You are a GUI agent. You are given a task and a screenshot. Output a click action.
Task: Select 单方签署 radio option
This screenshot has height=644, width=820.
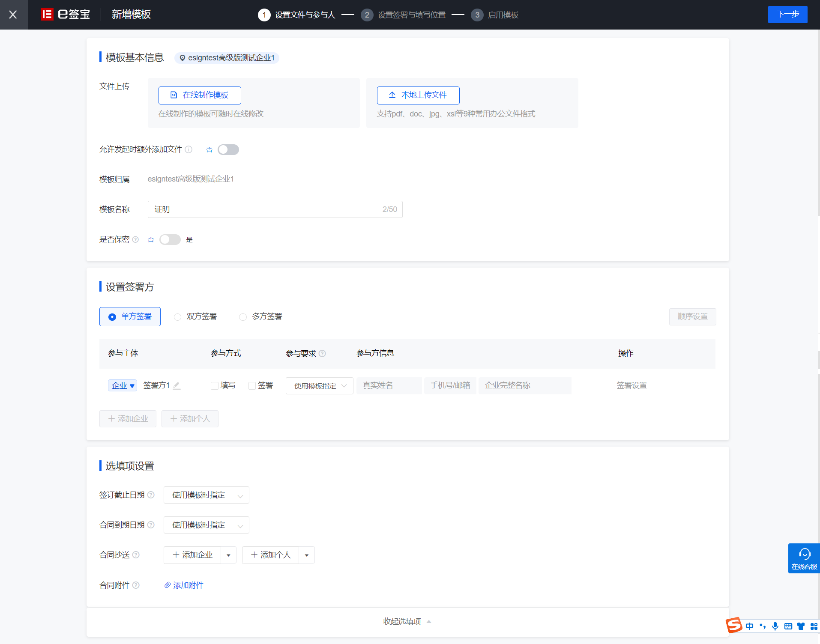pyautogui.click(x=130, y=316)
